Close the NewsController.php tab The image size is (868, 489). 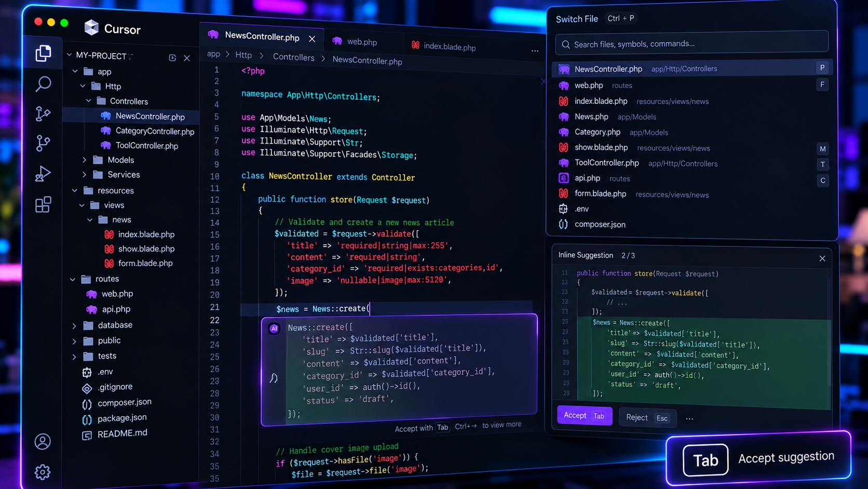pos(312,39)
